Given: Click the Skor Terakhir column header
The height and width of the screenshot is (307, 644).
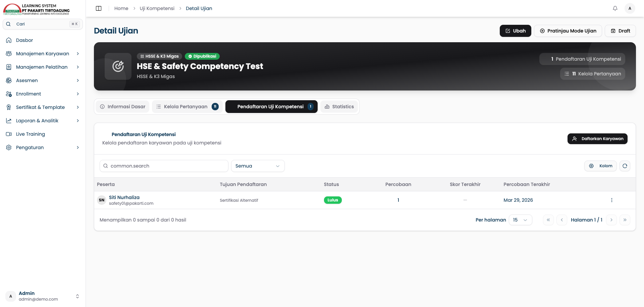Looking at the screenshot, I should (465, 184).
